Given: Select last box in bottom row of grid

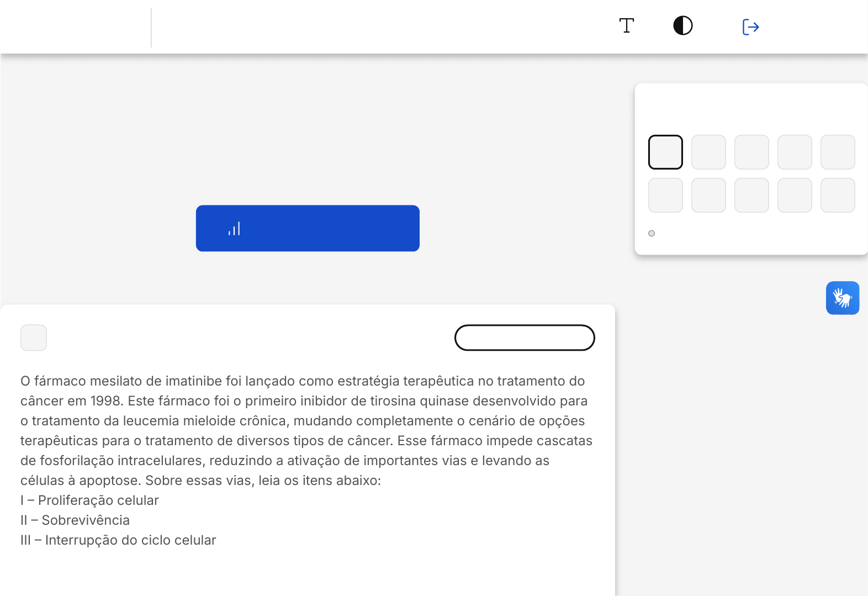Looking at the screenshot, I should click(x=838, y=195).
